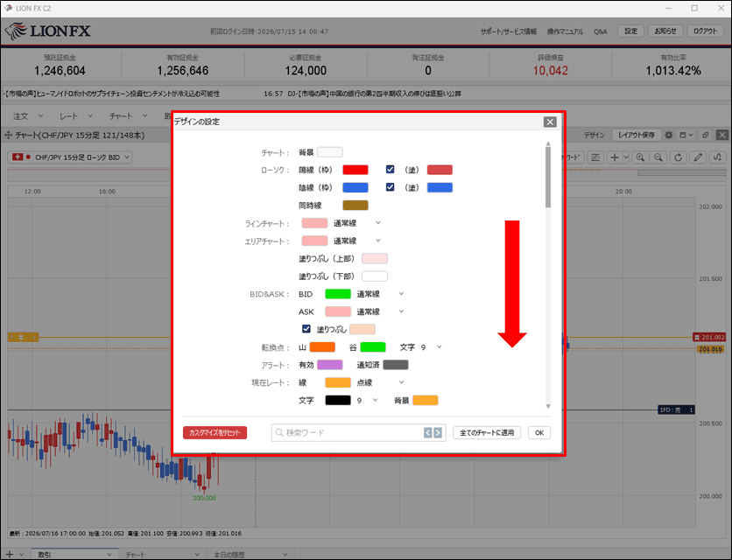
Task: Go to previous search result arrow
Action: (427, 432)
